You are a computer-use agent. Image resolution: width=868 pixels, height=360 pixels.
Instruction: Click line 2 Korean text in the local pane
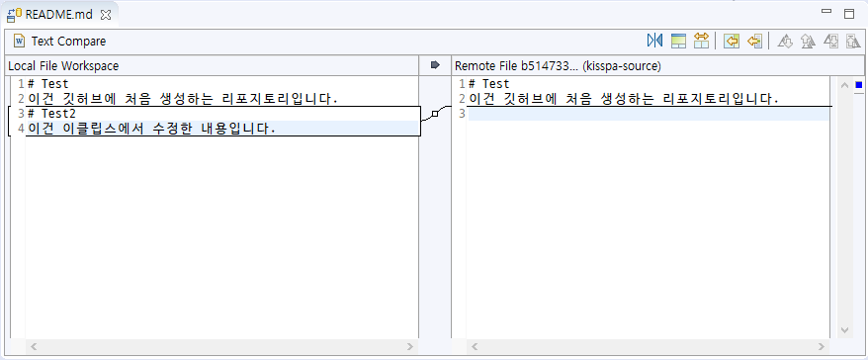182,99
